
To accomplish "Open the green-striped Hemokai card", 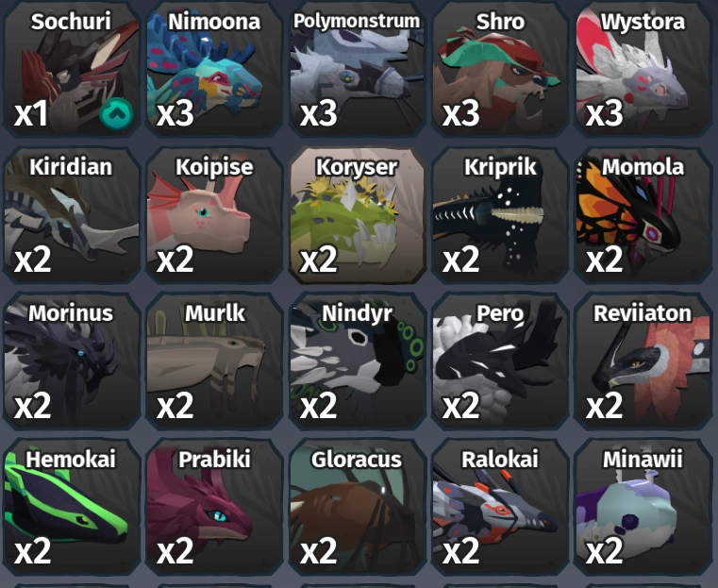I will coord(72,507).
